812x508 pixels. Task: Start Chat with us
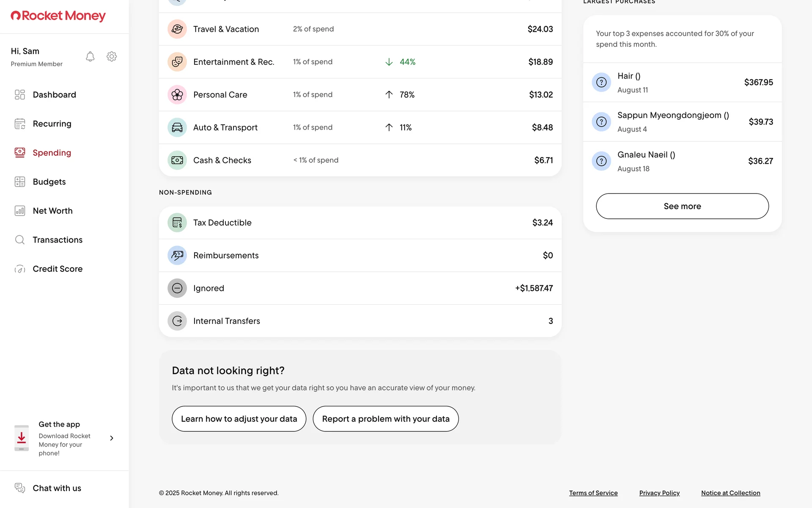point(57,489)
